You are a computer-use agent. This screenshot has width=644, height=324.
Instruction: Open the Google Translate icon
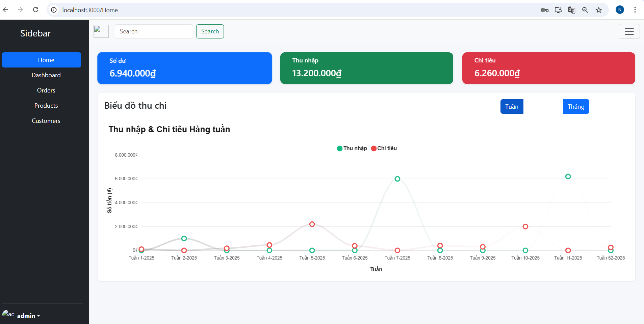571,10
